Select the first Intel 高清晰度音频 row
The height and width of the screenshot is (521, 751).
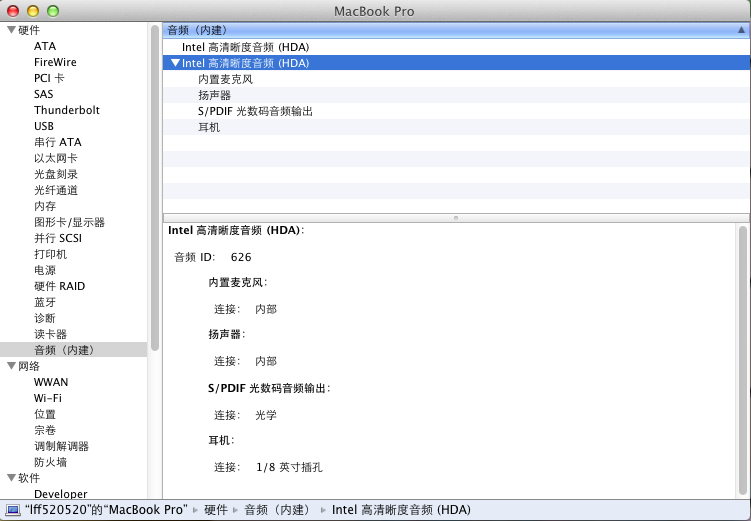click(245, 47)
